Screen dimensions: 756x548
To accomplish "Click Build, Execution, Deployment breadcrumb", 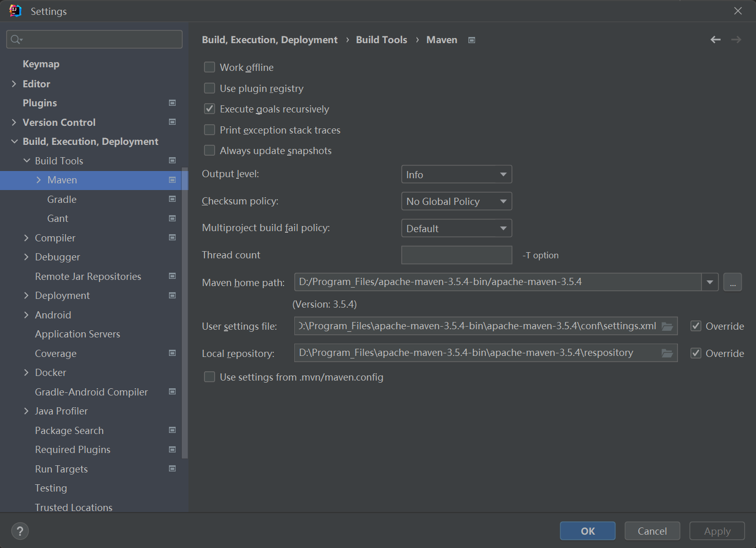I will (x=270, y=40).
